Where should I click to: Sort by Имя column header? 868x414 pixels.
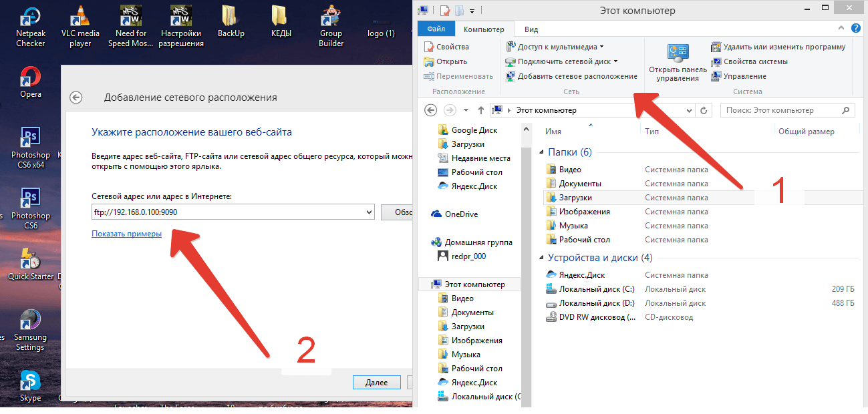553,132
